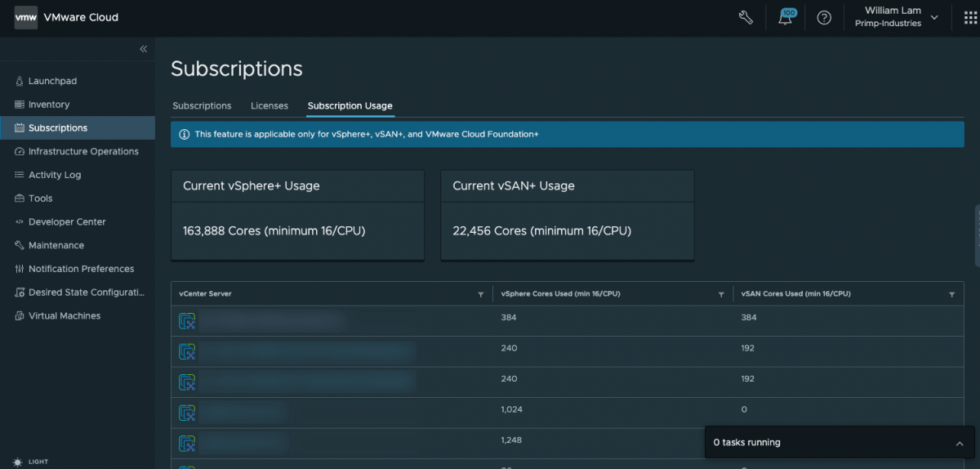This screenshot has height=469, width=980.
Task: Click vCenter icon in the 1,248 cores row
Action: (x=187, y=444)
